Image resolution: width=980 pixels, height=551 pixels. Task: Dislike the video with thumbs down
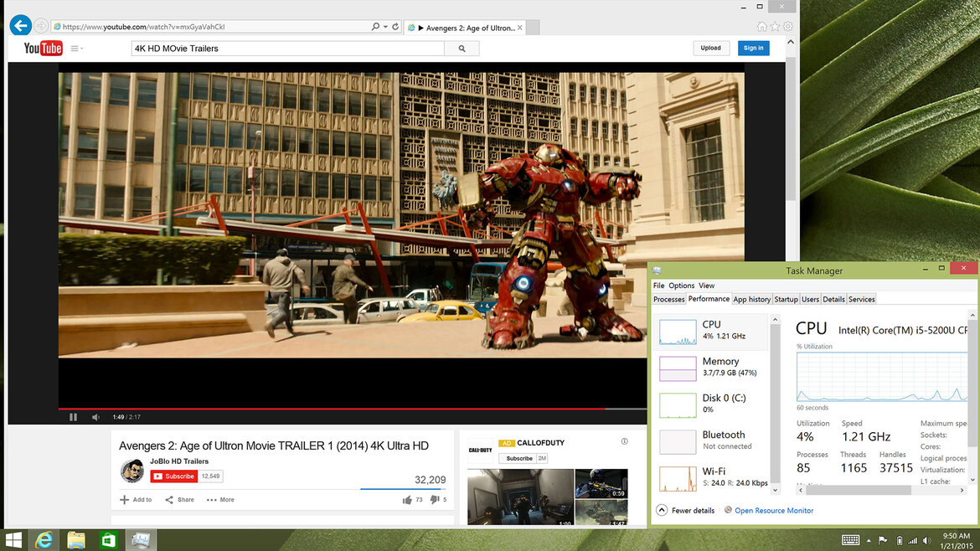point(435,500)
